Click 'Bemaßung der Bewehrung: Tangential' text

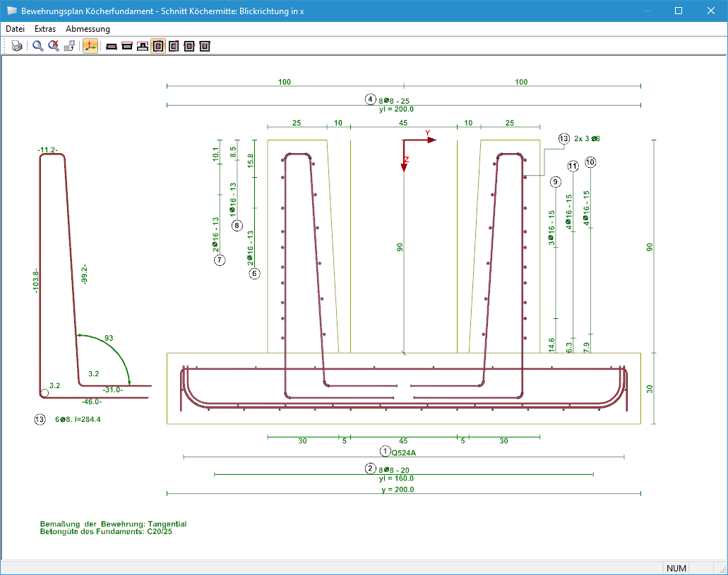113,524
